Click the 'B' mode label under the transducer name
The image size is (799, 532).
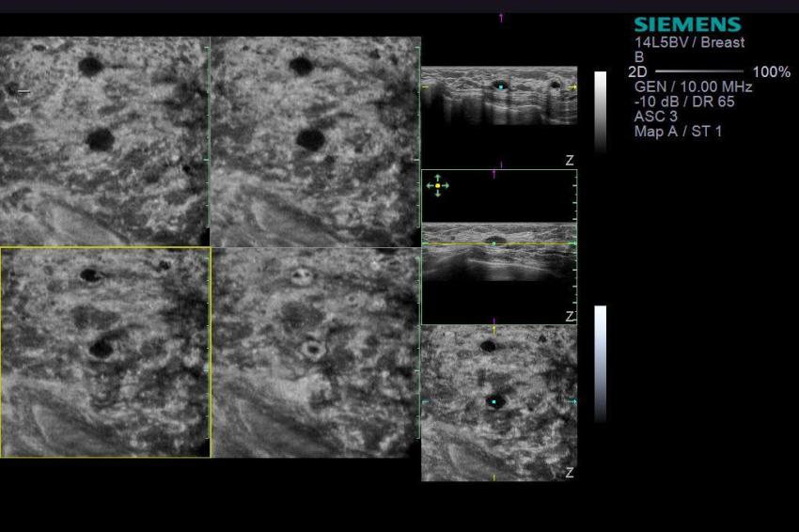pos(639,57)
